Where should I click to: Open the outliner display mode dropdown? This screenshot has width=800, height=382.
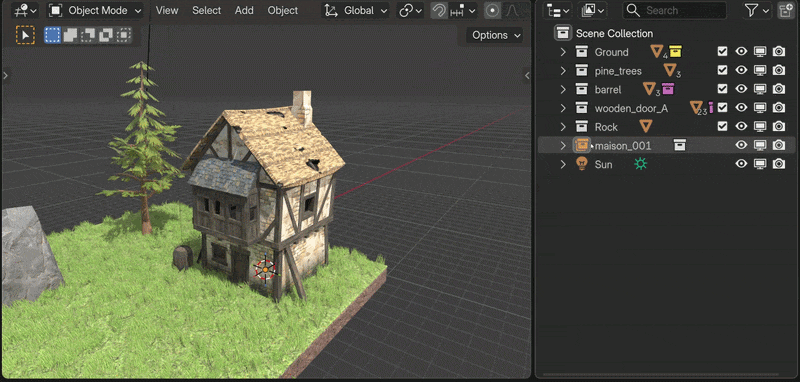coord(593,10)
